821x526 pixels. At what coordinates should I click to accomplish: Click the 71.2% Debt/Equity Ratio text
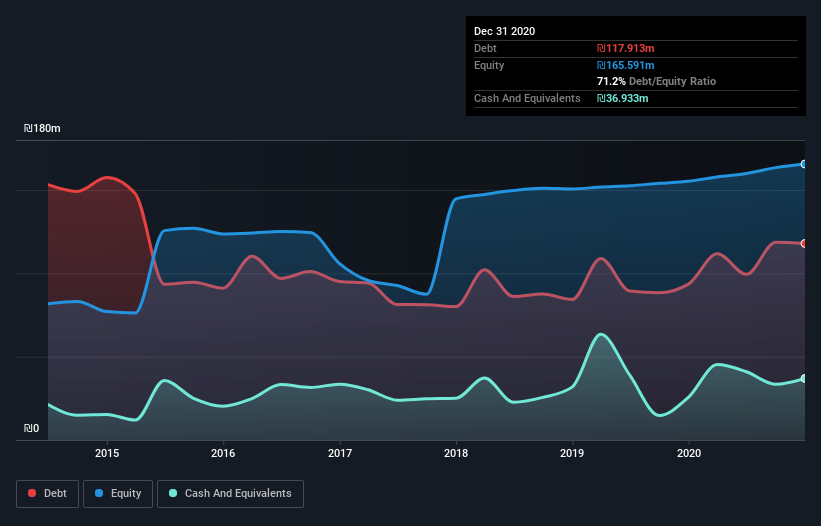pyautogui.click(x=657, y=82)
